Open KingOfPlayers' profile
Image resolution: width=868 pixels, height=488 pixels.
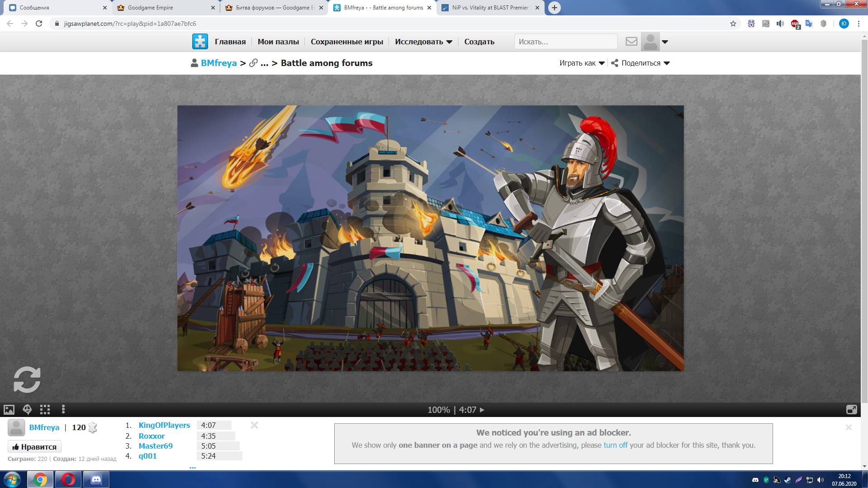pos(164,425)
